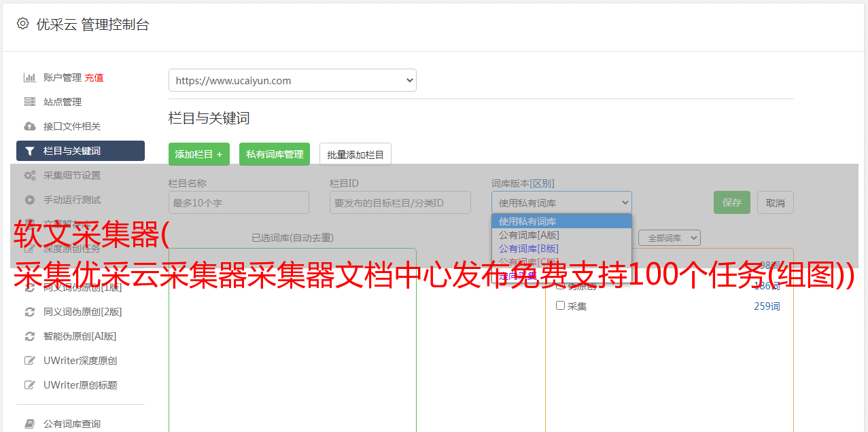Click refresh icon beside 智能伪原创[AI版]
Image resolution: width=868 pixels, height=432 pixels.
(x=30, y=336)
